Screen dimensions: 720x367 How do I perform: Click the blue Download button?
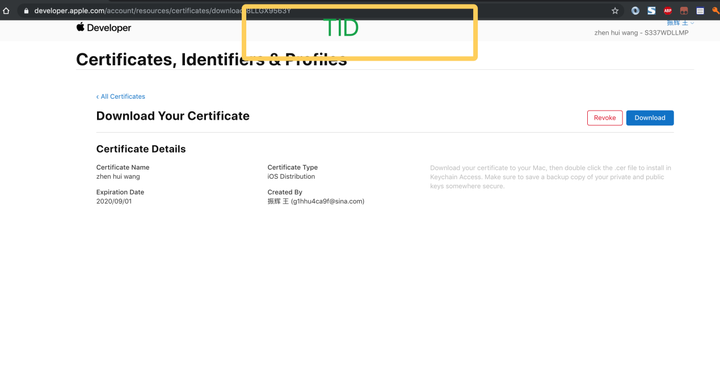pos(650,118)
